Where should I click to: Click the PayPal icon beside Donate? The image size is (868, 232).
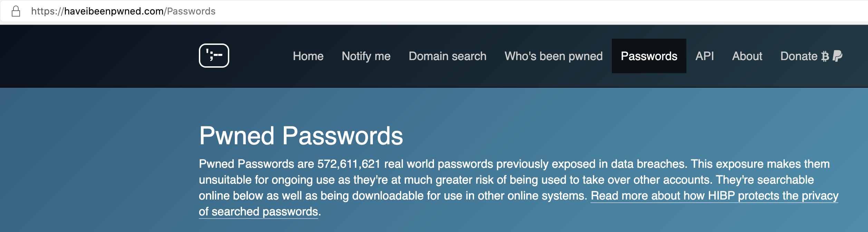837,56
